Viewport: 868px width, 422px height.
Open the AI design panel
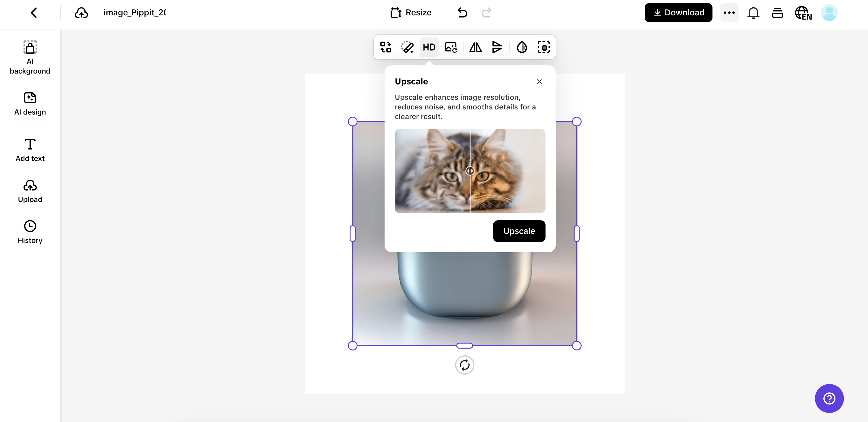30,104
